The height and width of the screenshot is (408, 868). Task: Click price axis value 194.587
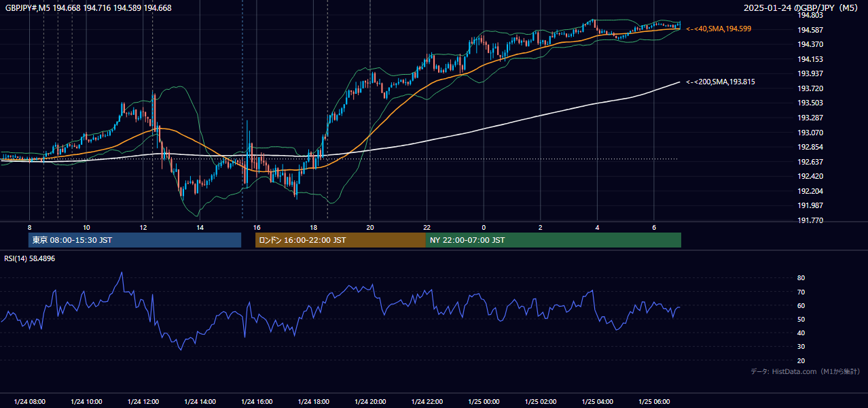coord(809,30)
